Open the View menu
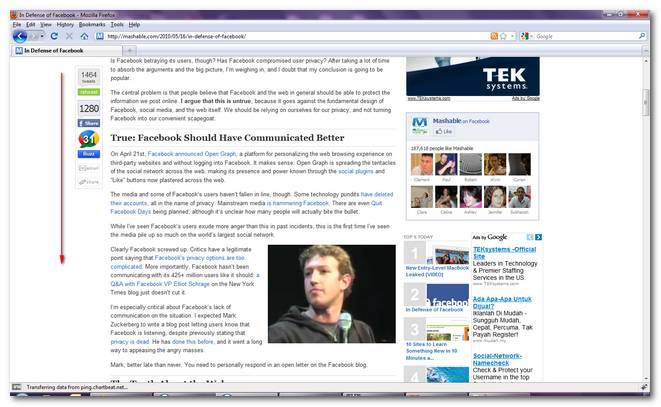This screenshot has height=407, width=661. (46, 25)
